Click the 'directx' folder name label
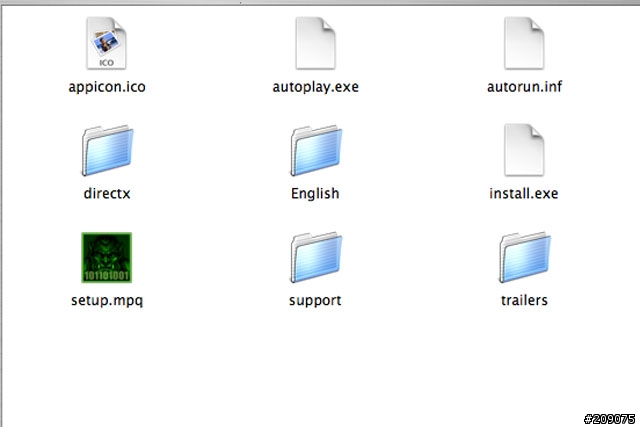This screenshot has height=427, width=640. tap(107, 193)
